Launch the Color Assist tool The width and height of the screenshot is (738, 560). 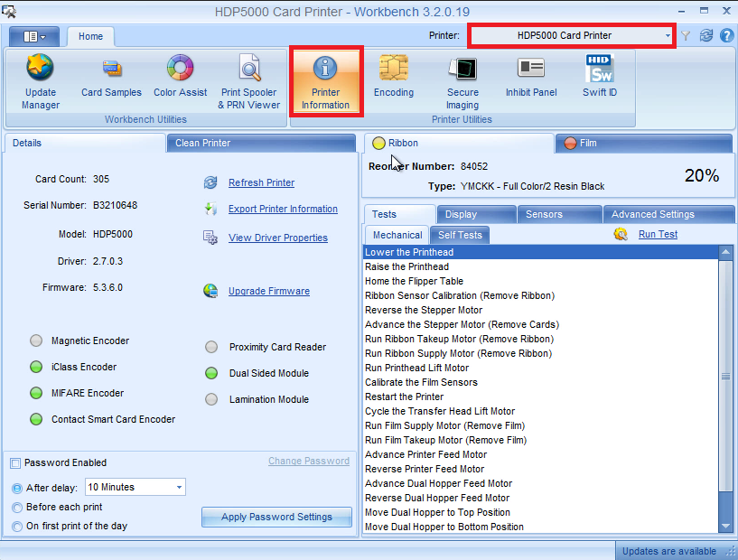(x=181, y=75)
